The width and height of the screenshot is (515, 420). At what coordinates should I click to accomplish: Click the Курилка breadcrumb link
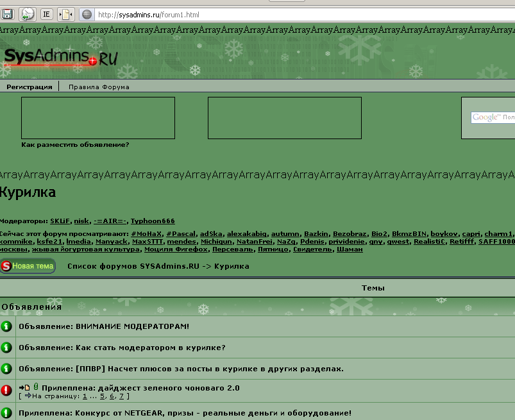[232, 266]
